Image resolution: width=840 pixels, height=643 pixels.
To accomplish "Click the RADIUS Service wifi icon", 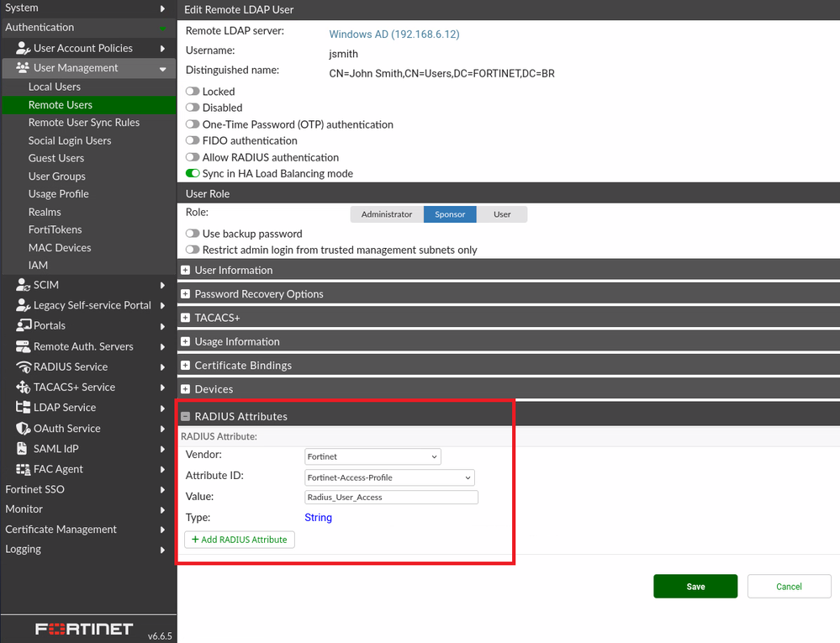I will tap(24, 367).
